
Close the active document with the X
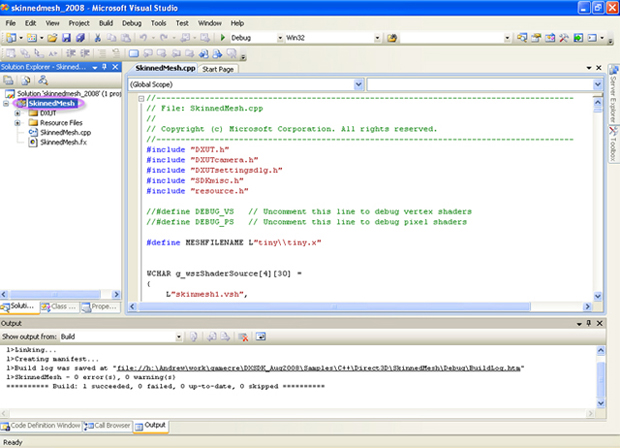599,68
